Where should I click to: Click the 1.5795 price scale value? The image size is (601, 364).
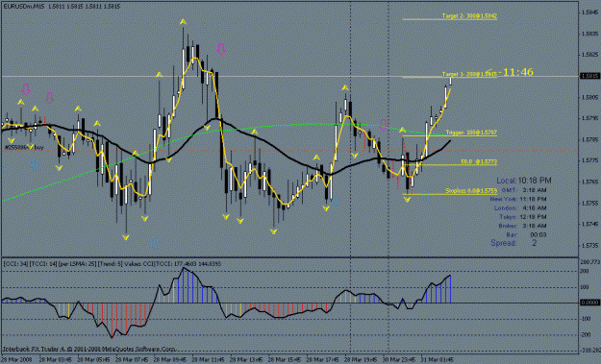click(589, 118)
